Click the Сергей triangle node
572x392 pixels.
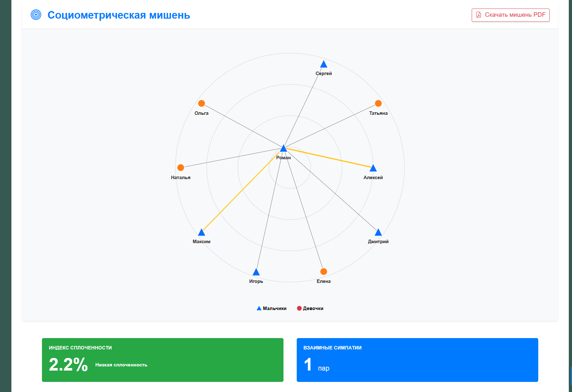324,65
